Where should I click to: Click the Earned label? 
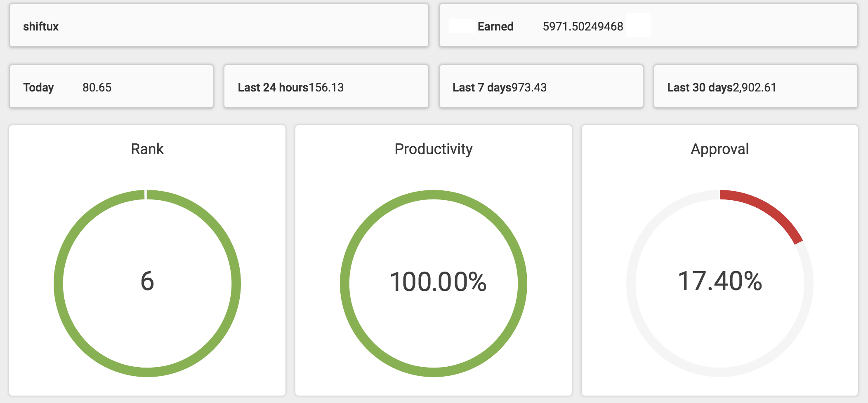click(495, 26)
